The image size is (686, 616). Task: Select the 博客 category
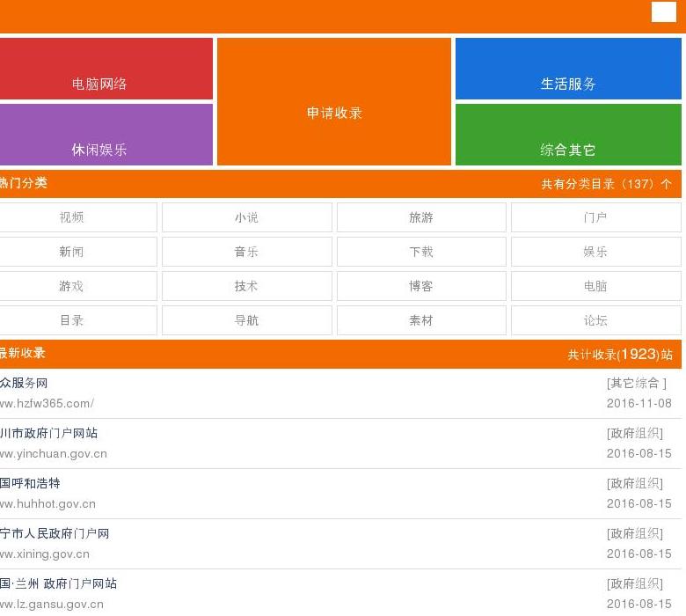pyautogui.click(x=421, y=286)
